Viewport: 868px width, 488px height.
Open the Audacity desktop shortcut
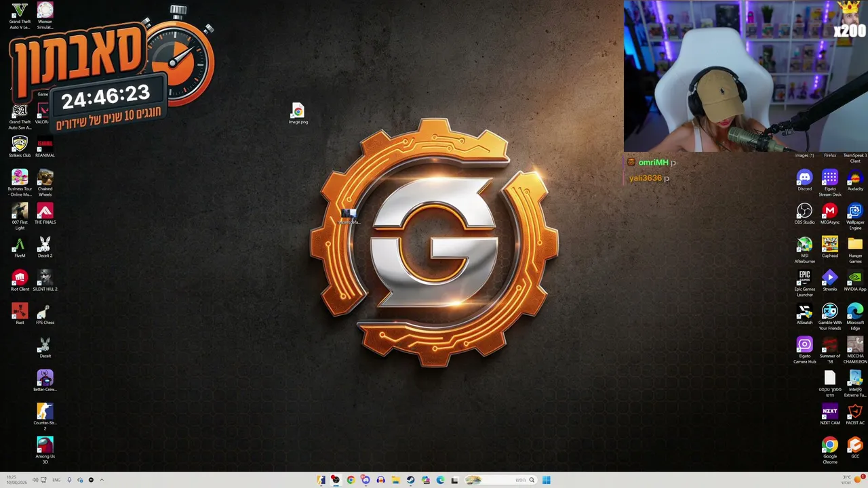click(x=855, y=180)
